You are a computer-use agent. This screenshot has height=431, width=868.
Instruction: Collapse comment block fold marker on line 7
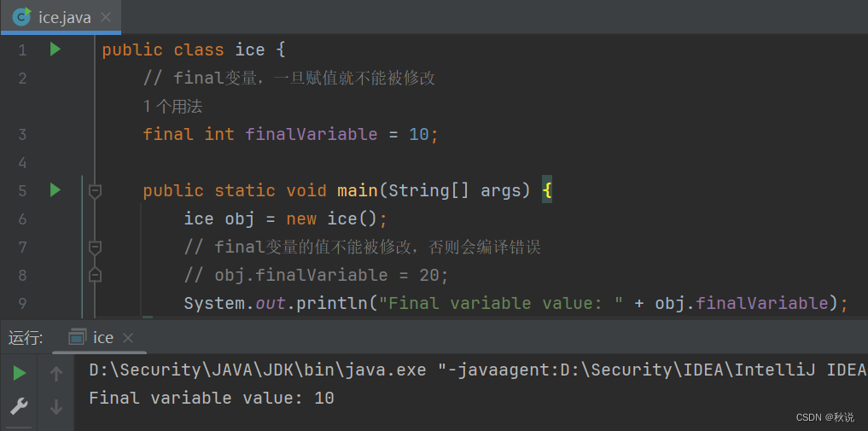[x=96, y=248]
